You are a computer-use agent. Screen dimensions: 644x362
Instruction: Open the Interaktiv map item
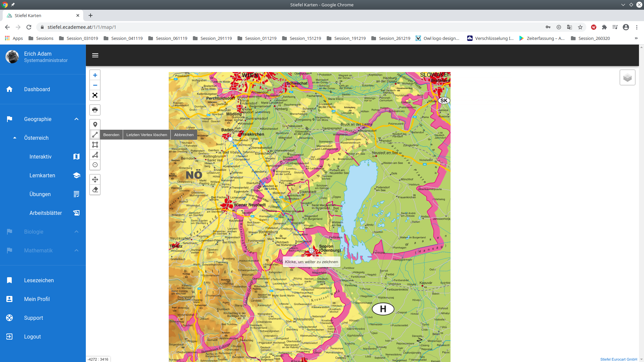tap(43, 157)
